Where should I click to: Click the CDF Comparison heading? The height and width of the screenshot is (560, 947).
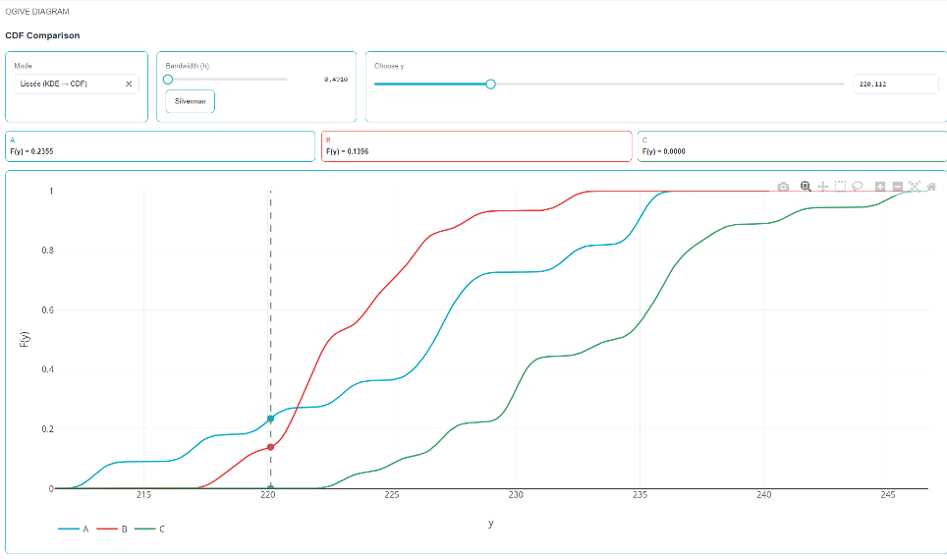42,35
